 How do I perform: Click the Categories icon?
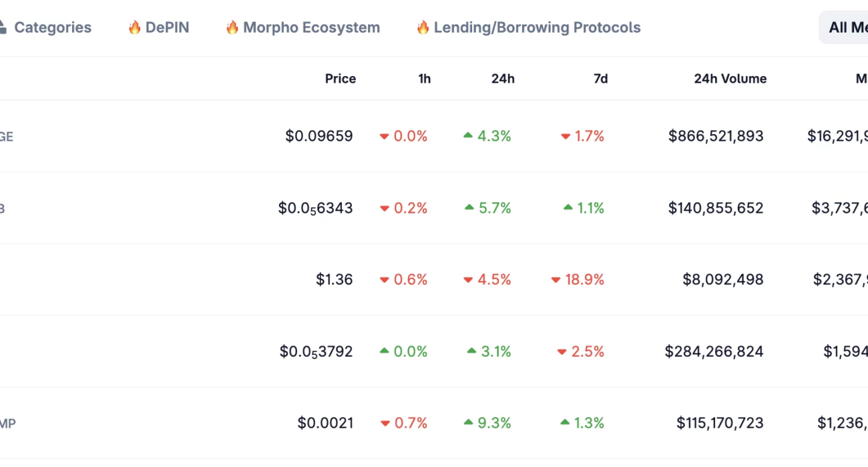[2, 27]
